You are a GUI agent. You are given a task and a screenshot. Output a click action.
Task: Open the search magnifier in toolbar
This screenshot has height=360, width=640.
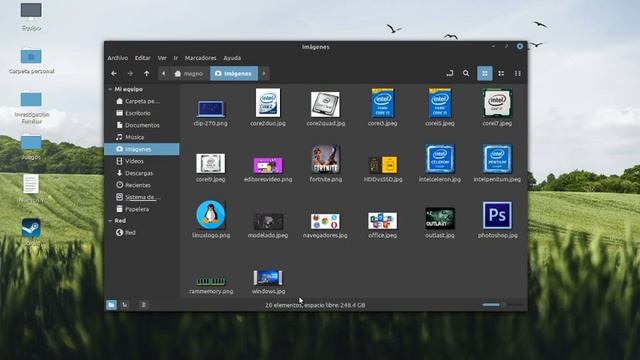pos(466,73)
